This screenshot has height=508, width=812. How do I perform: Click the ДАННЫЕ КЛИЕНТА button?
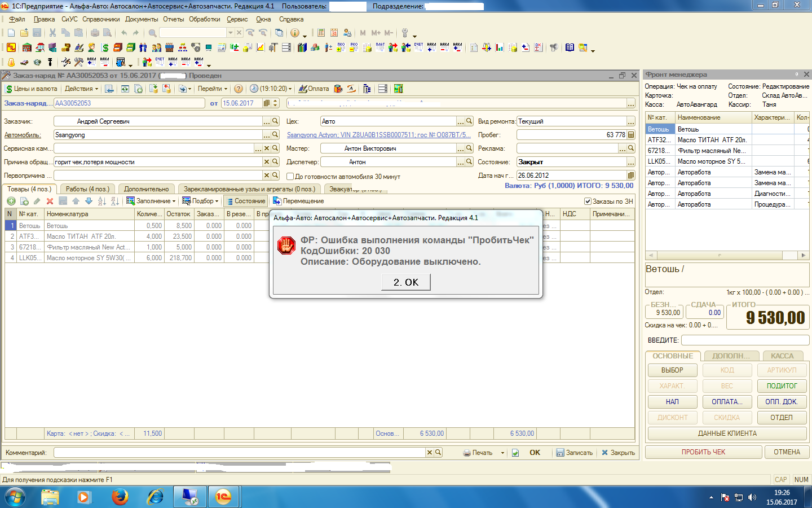[x=727, y=433]
